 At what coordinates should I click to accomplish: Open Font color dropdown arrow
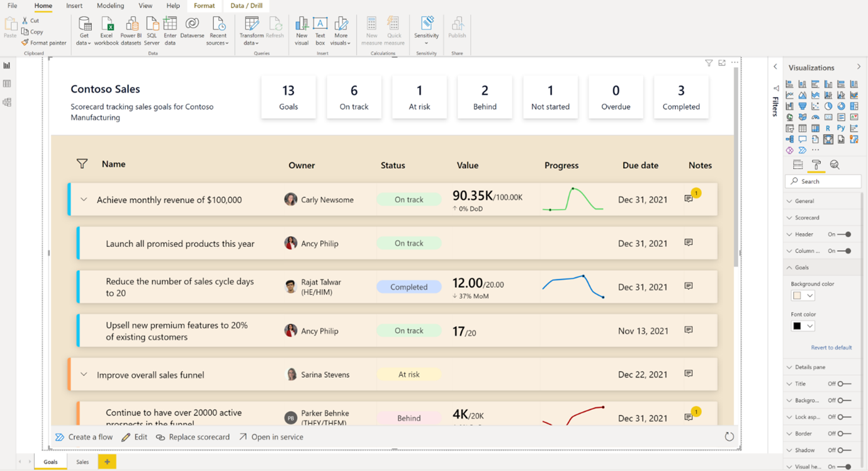pyautogui.click(x=810, y=326)
